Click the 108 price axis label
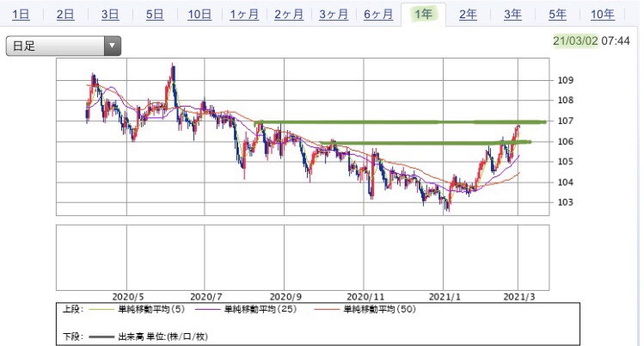Viewport: 644px width, 346px height. tap(565, 100)
